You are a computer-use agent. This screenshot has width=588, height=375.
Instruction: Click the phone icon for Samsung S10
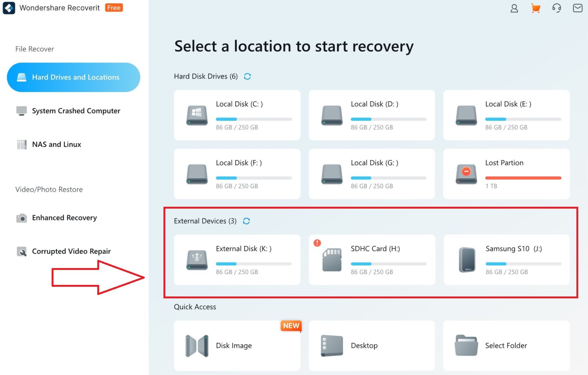pyautogui.click(x=467, y=260)
